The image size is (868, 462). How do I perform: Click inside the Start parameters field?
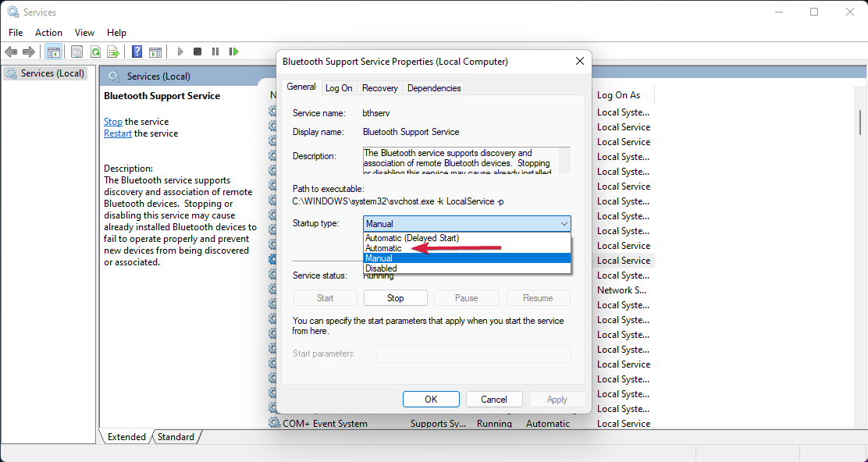tap(473, 353)
